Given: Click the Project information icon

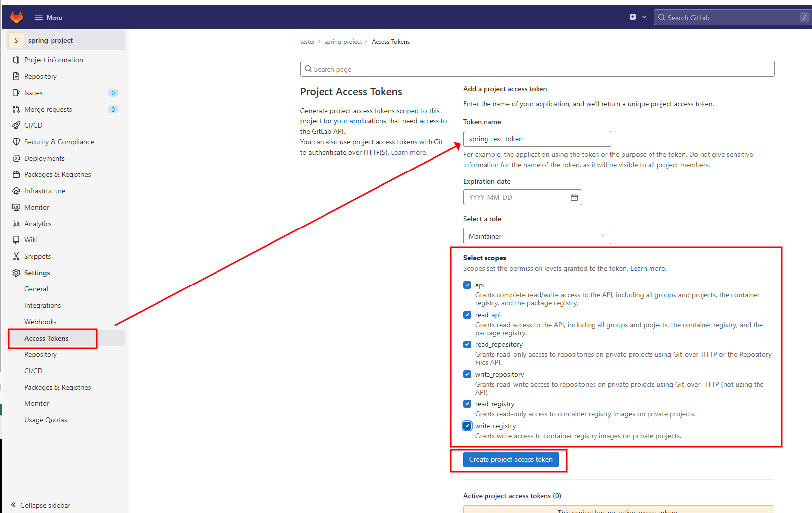Looking at the screenshot, I should coord(16,60).
